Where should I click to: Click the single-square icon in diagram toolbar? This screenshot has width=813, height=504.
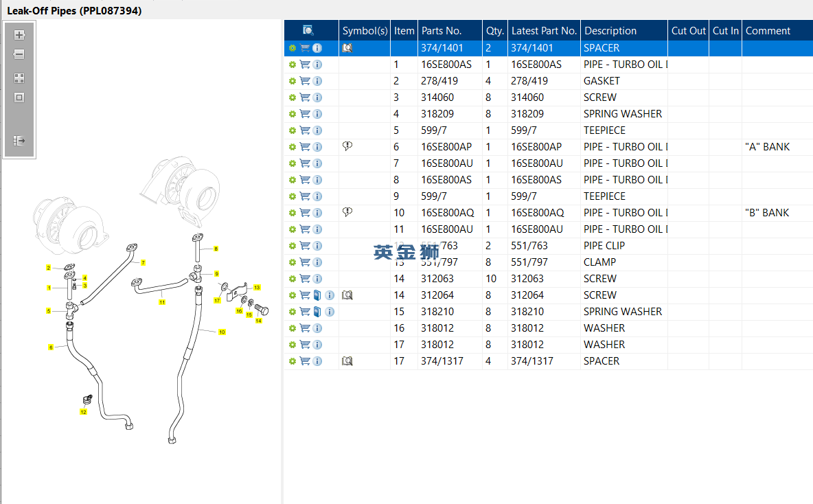click(19, 98)
